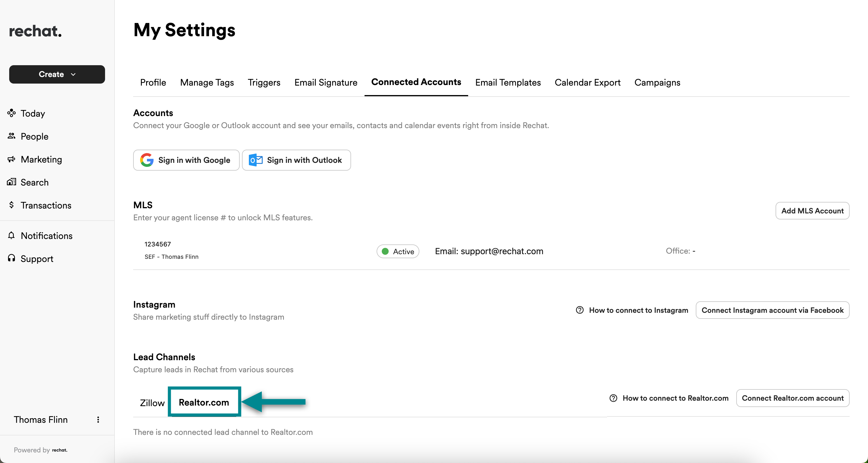Screen dimensions: 868x463
Task: Click the Transactions dollar icon
Action: pos(11,205)
